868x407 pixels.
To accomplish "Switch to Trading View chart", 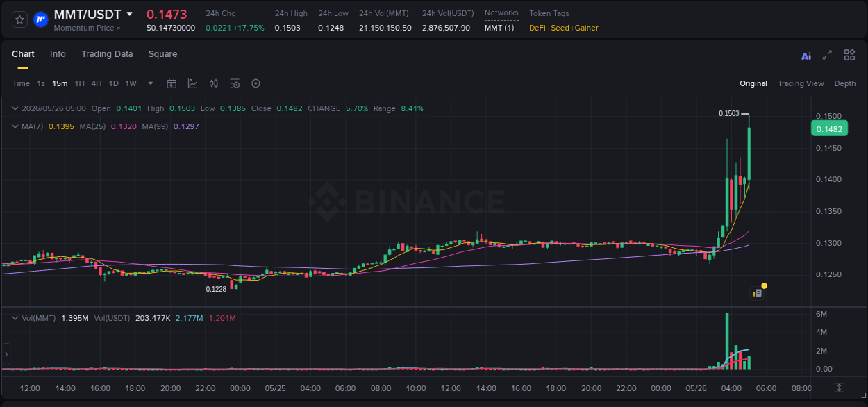I will [x=801, y=83].
